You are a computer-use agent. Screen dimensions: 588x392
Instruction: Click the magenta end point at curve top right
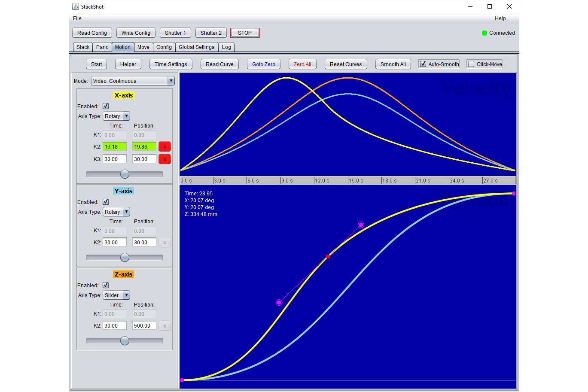click(514, 194)
